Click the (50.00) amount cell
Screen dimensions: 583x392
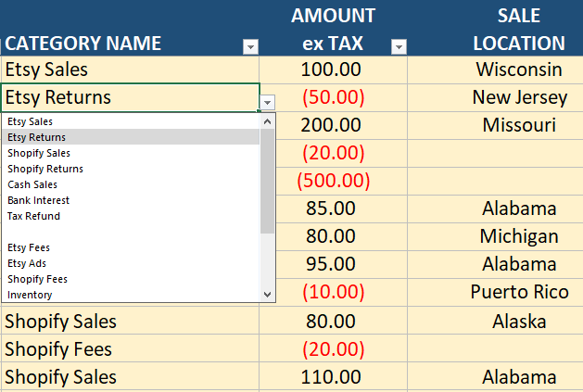(x=333, y=97)
